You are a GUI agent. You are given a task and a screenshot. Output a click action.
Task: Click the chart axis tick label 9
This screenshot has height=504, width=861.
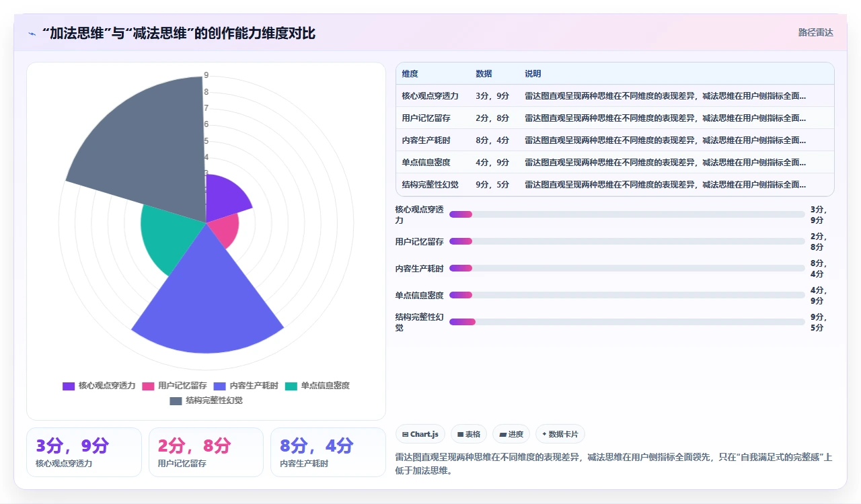[x=207, y=75]
